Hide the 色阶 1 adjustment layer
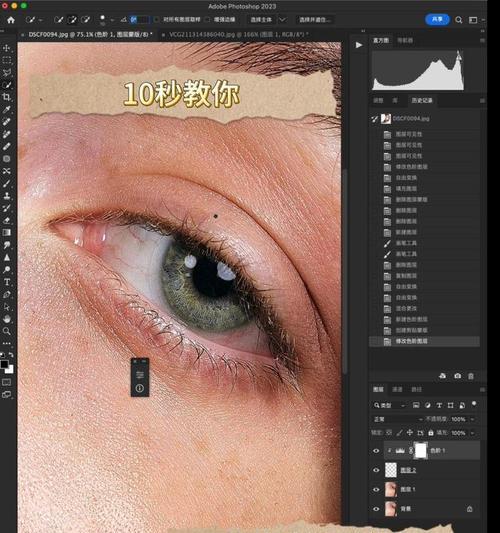Image resolution: width=500 pixels, height=533 pixels. (x=376, y=451)
